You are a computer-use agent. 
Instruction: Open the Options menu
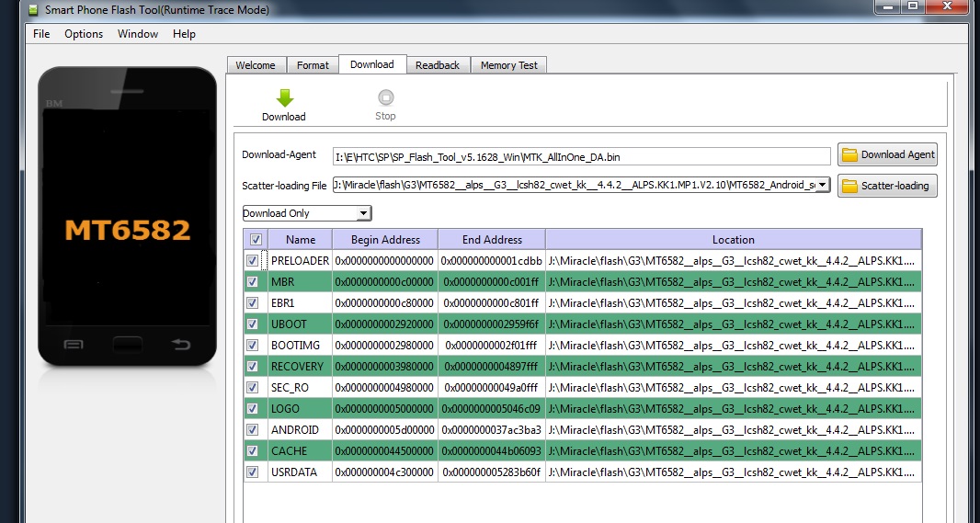84,34
